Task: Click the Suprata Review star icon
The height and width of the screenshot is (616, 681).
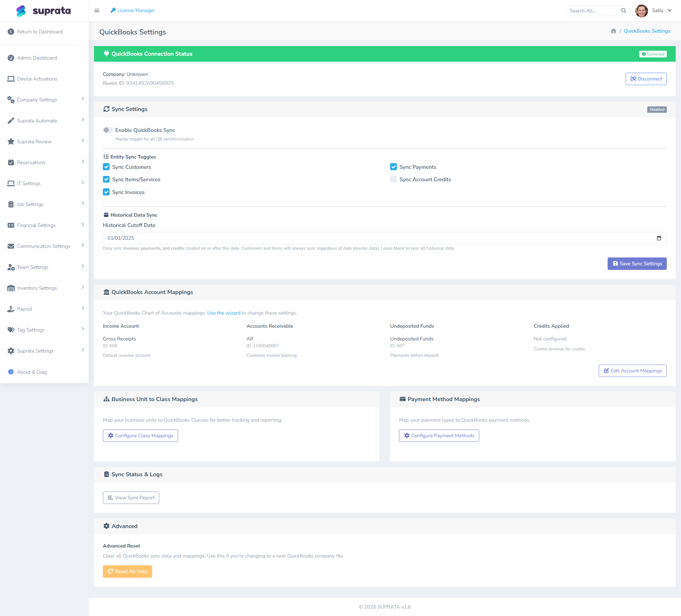Action: [11, 141]
